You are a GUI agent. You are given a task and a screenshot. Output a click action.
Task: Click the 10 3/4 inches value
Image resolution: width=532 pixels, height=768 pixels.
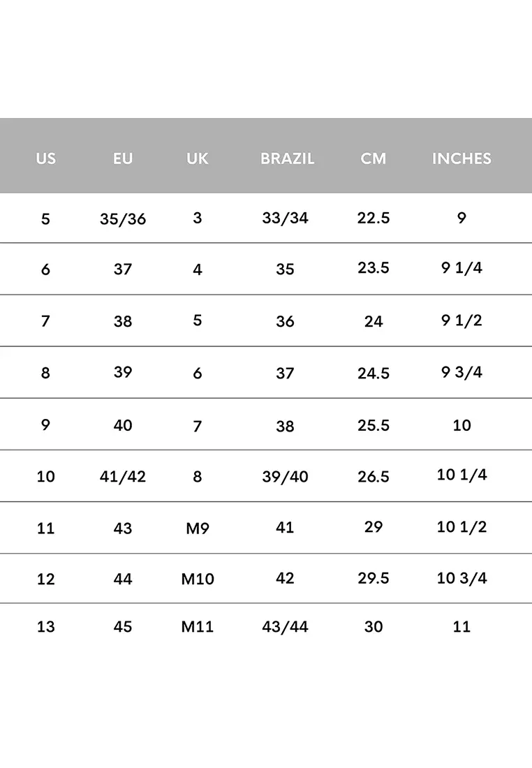(x=461, y=577)
